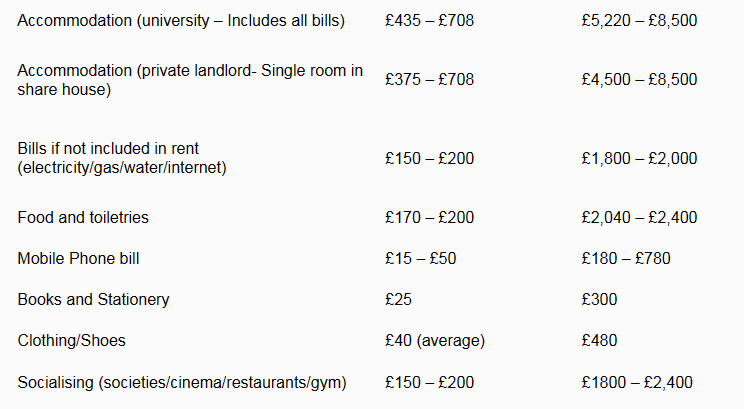Viewport: 744px width, 409px height.
Task: Select the £15 – £50 phone cost
Action: click(420, 258)
